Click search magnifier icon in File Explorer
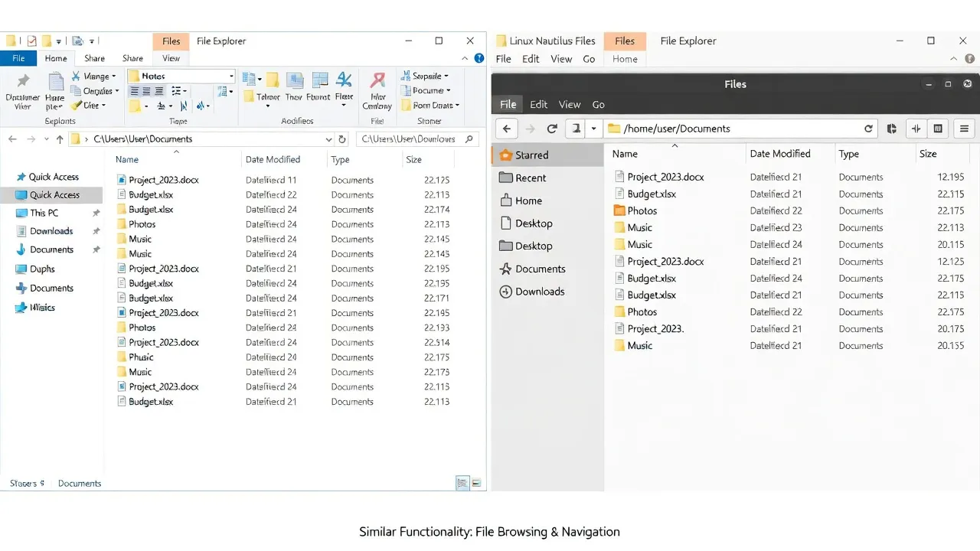This screenshot has height=551, width=980. coord(469,139)
